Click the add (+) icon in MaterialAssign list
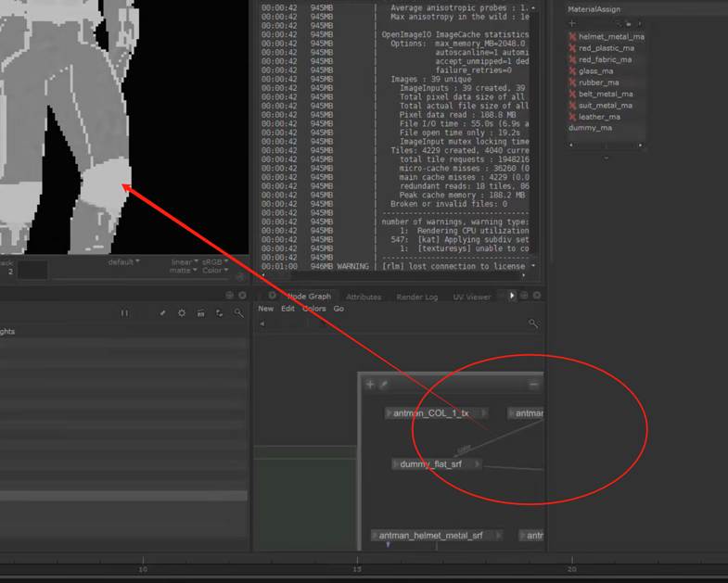The image size is (728, 583). coord(572,23)
